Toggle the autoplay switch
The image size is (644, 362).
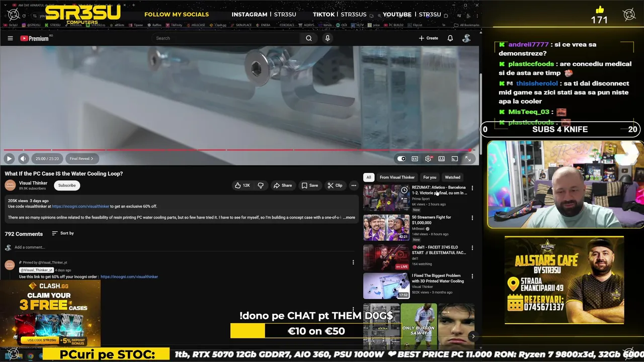click(401, 158)
